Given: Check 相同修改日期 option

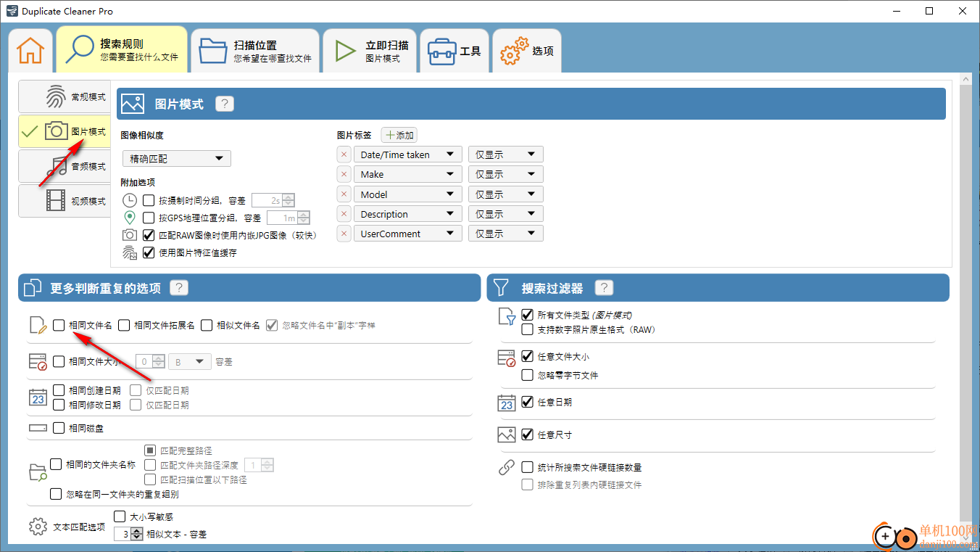Looking at the screenshot, I should coord(59,405).
